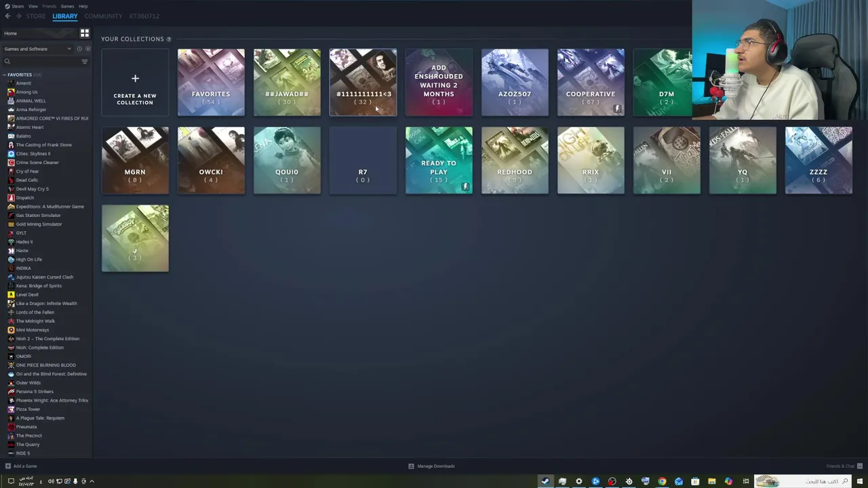Toggle the ready to play filter icon
868x488 pixels.
tap(88, 49)
